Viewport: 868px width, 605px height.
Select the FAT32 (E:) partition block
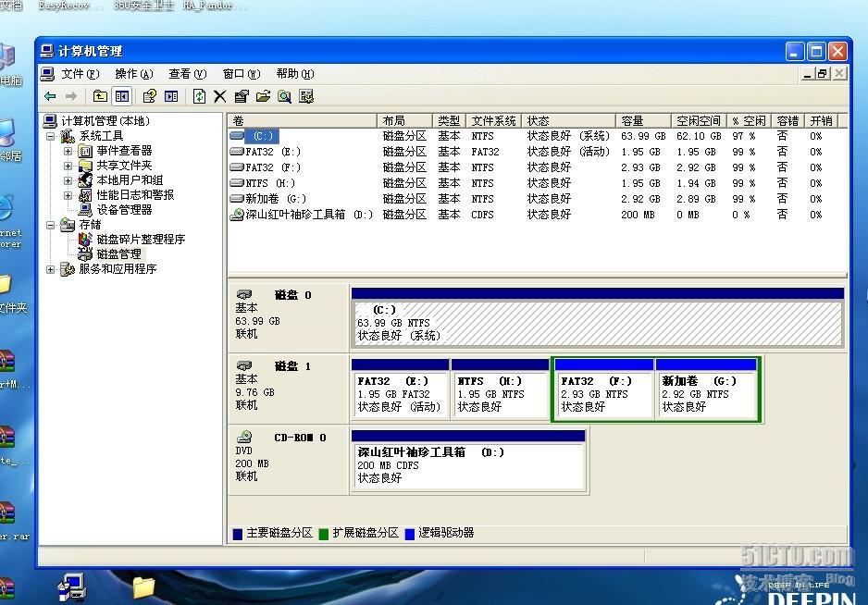point(400,389)
